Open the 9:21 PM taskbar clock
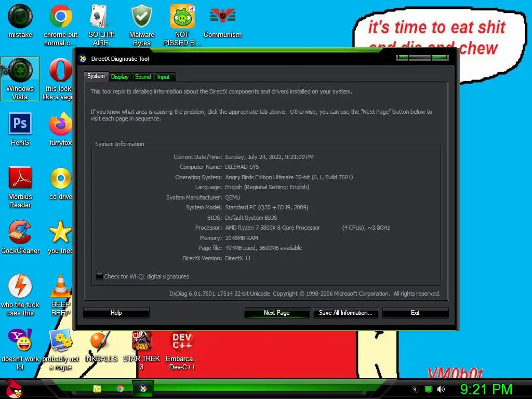Viewport: 532px width, 399px height. [486, 389]
